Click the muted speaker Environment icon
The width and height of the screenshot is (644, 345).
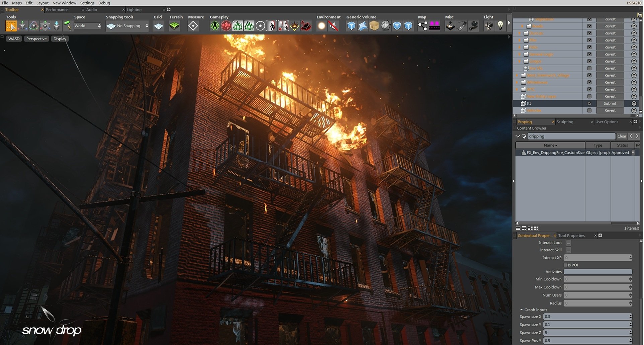click(333, 26)
